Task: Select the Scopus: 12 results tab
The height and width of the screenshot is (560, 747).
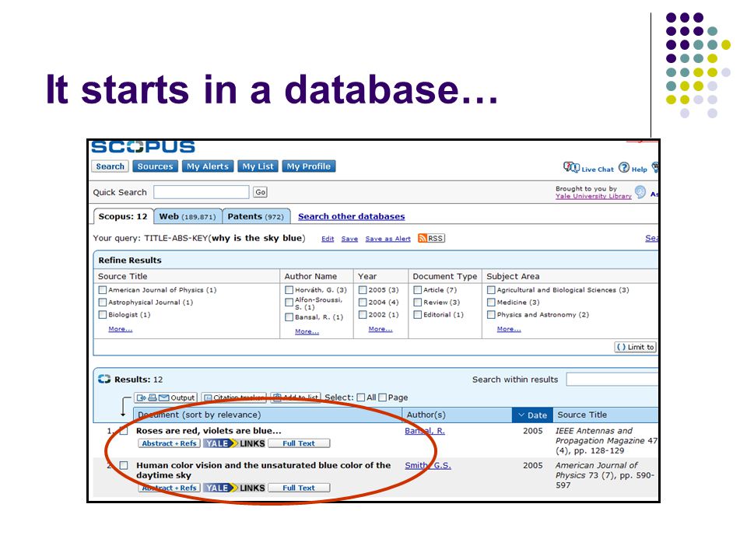Action: tap(123, 216)
